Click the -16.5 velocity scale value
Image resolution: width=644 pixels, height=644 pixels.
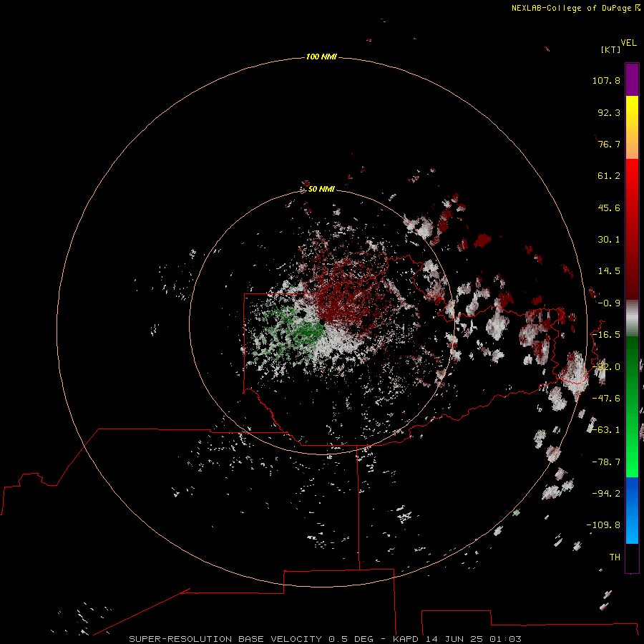(606, 335)
